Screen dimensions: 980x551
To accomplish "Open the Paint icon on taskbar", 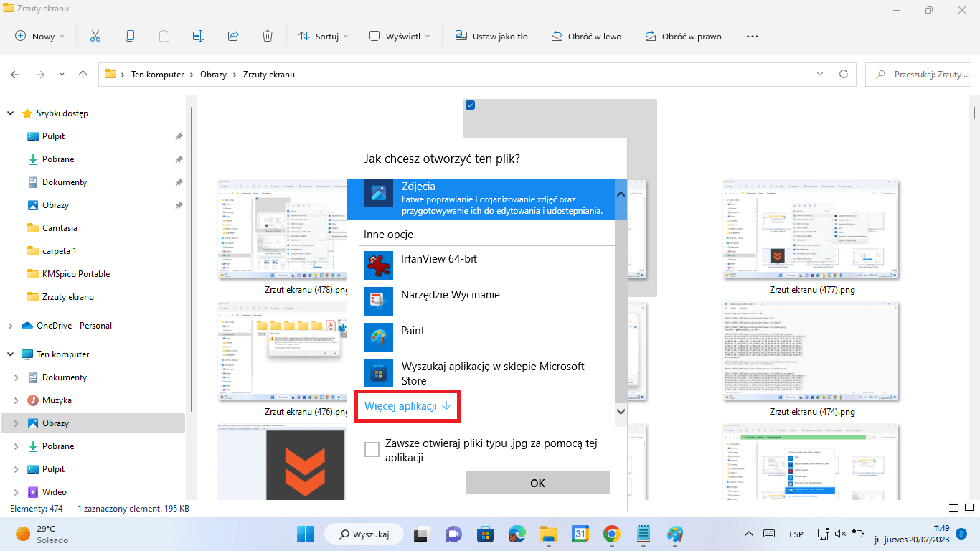I will [675, 534].
